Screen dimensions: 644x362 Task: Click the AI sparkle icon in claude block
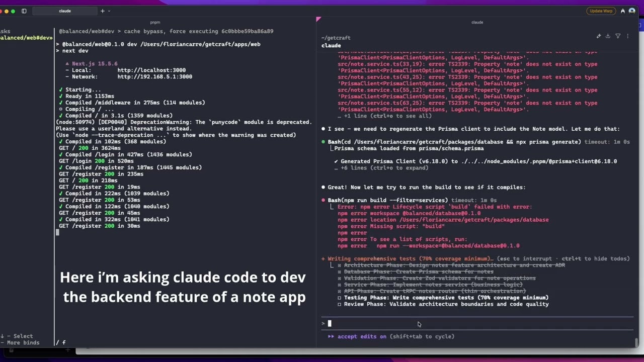point(599,36)
